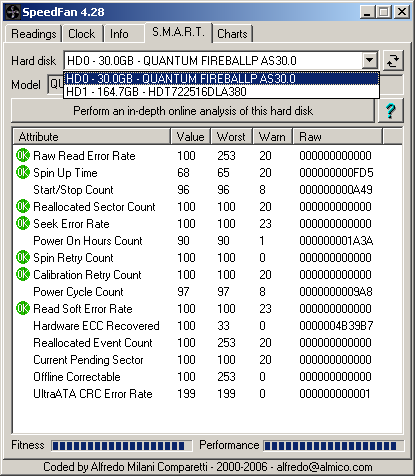415x476 pixels.
Task: Open the Charts tab
Action: [x=232, y=34]
